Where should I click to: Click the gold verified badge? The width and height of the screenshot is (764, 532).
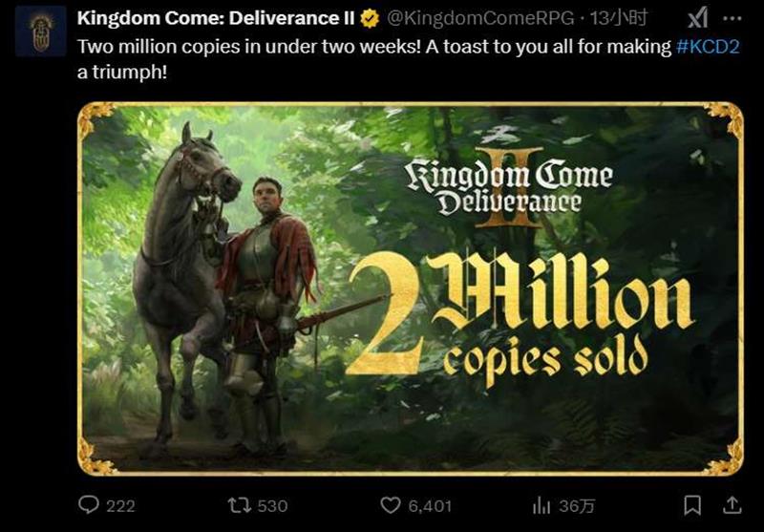click(x=371, y=17)
